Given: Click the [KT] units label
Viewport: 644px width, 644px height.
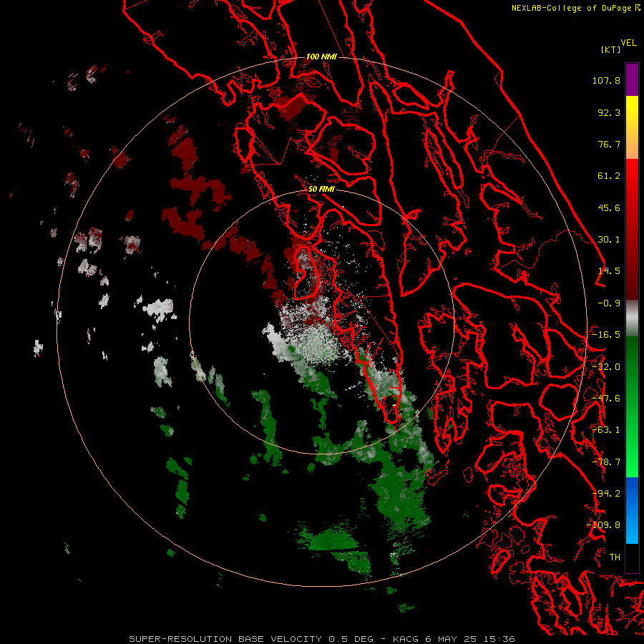Looking at the screenshot, I should (x=611, y=49).
